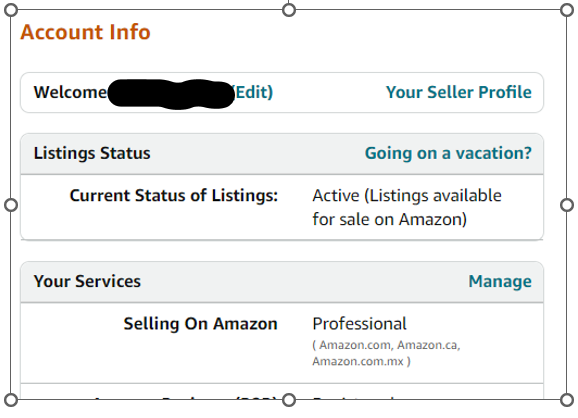Click the top-right corner selection handle

(567, 10)
